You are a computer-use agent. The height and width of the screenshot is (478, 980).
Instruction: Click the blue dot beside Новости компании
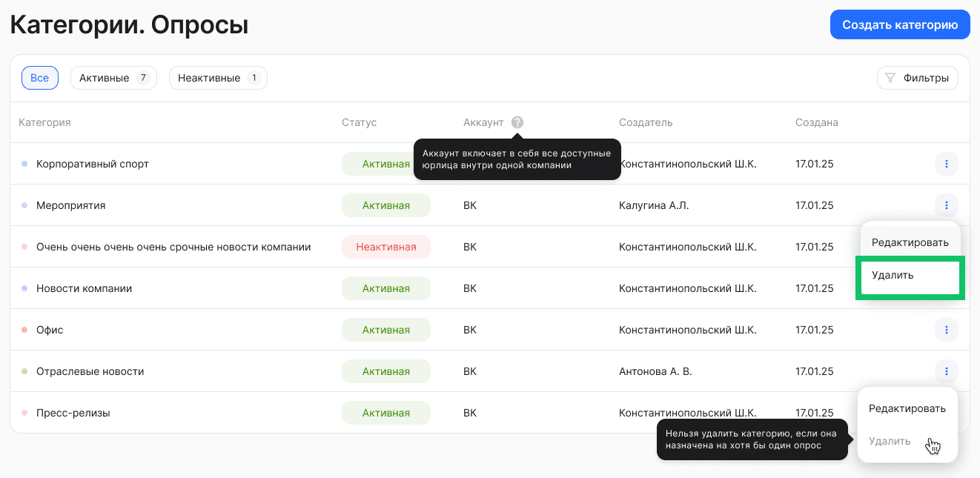[24, 288]
